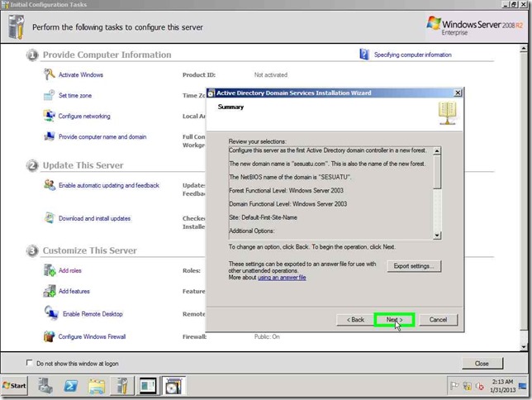Open the Enable Remote Desktop link

point(93,314)
